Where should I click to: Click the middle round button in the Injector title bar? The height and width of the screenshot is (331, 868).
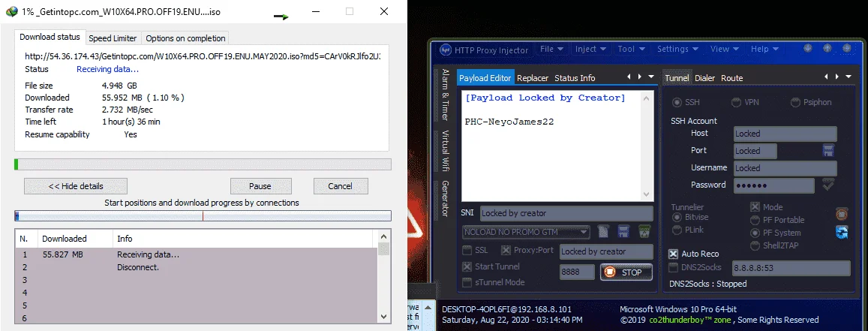point(827,49)
